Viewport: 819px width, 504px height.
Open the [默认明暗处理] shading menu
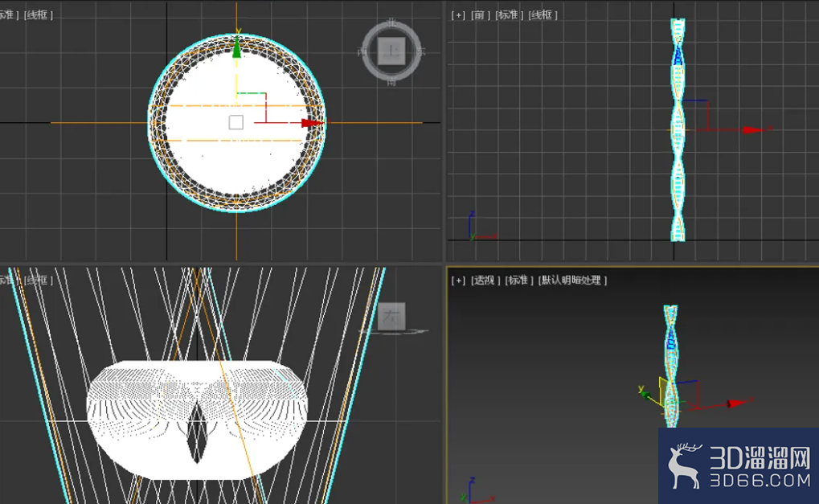tap(572, 281)
